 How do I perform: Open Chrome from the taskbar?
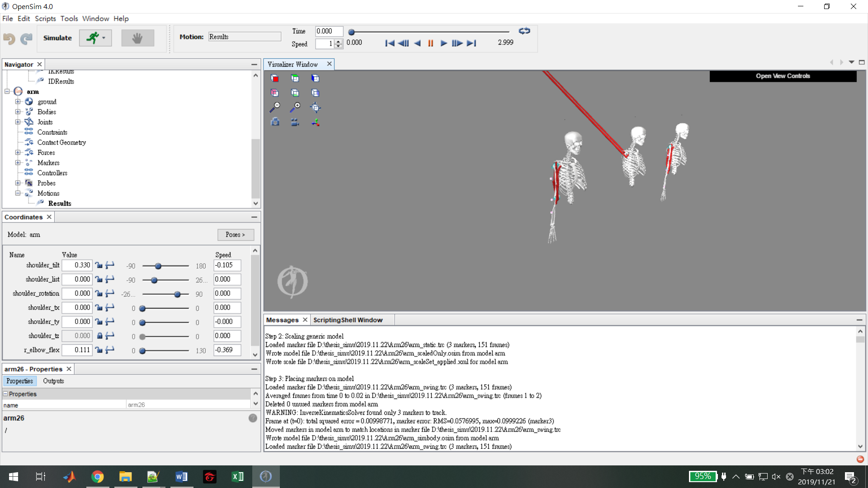(97, 476)
